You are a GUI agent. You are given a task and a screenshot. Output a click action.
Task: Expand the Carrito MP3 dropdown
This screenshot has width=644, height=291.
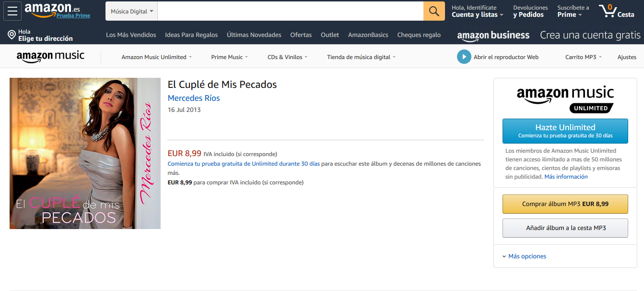pos(584,57)
